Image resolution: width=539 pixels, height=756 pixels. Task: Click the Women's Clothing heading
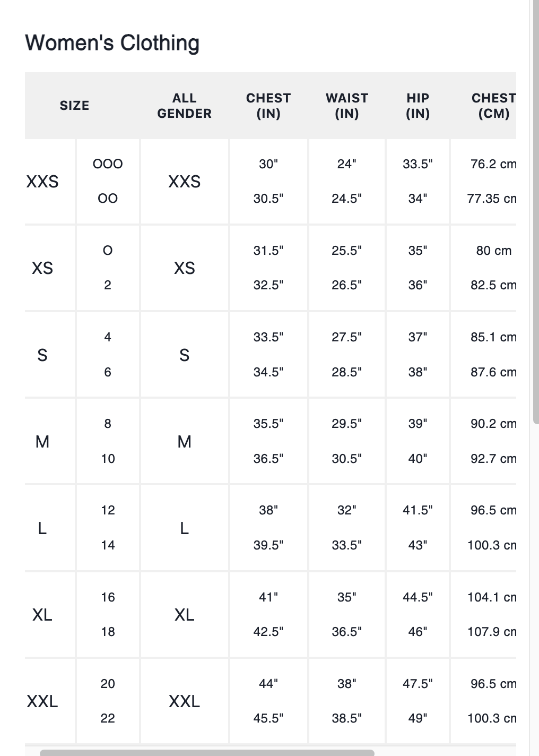tap(112, 42)
